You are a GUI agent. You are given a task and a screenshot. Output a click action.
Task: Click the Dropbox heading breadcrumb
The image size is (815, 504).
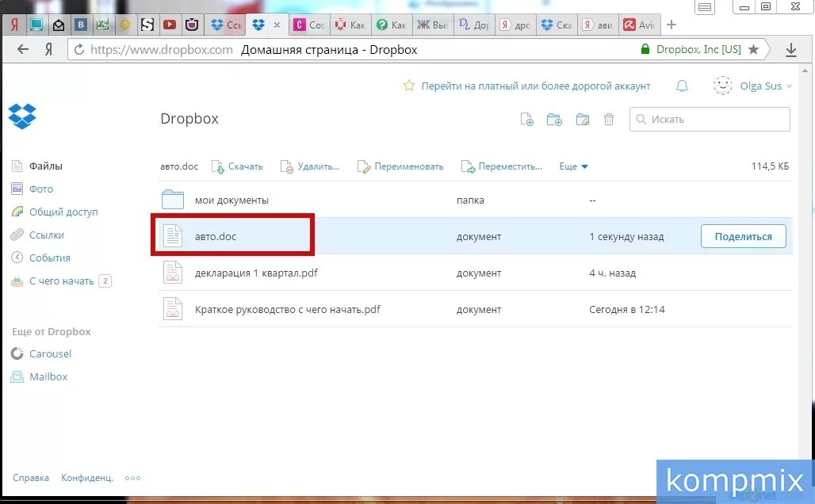click(x=189, y=118)
